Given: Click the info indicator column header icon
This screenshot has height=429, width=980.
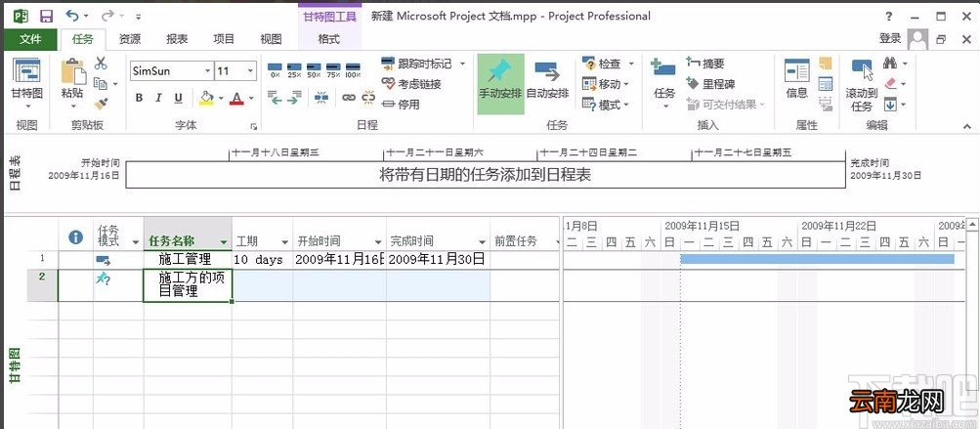Looking at the screenshot, I should [x=75, y=237].
